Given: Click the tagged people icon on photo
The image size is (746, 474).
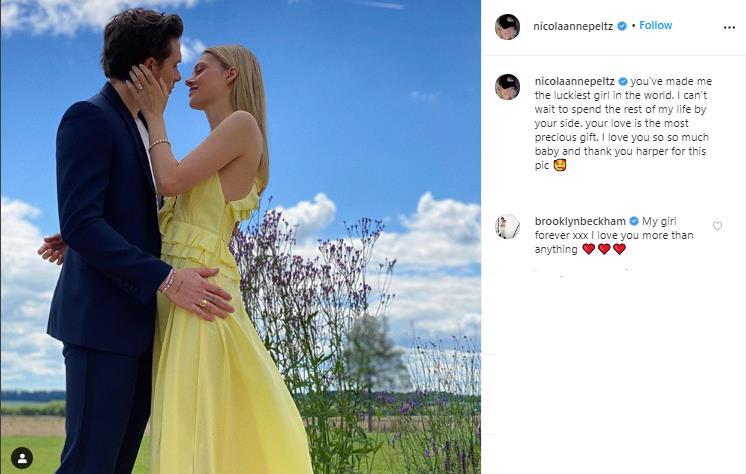Looking at the screenshot, I should click(22, 458).
